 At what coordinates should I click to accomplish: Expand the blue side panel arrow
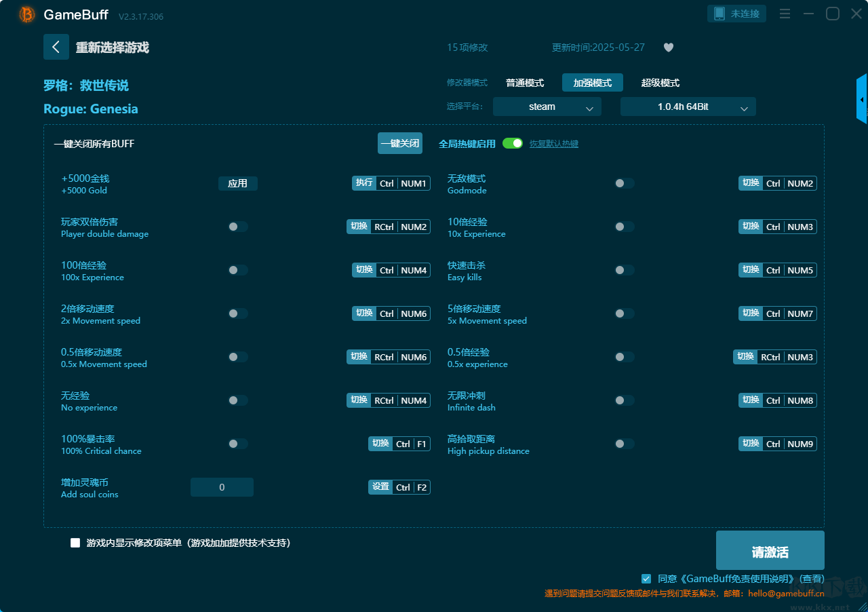coord(862,100)
